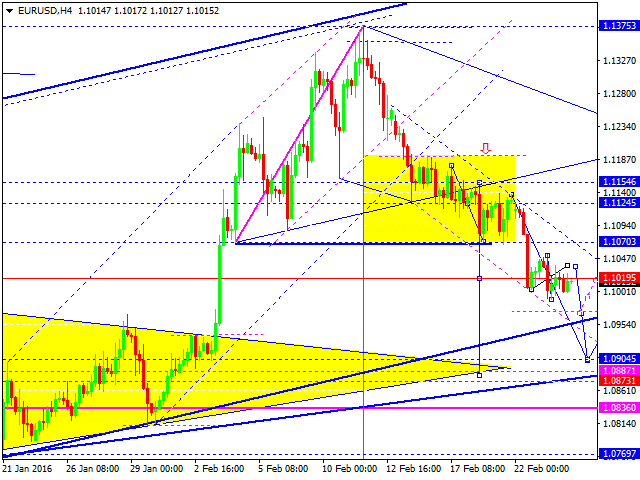Click the 10 Feb 00:00 time label
The width and height of the screenshot is (640, 480).
pos(349,469)
